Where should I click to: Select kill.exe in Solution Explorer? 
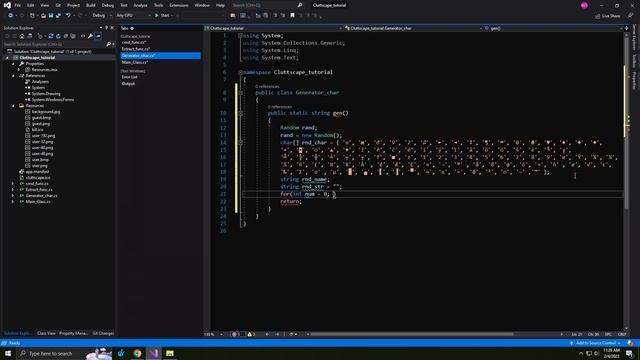(37, 129)
